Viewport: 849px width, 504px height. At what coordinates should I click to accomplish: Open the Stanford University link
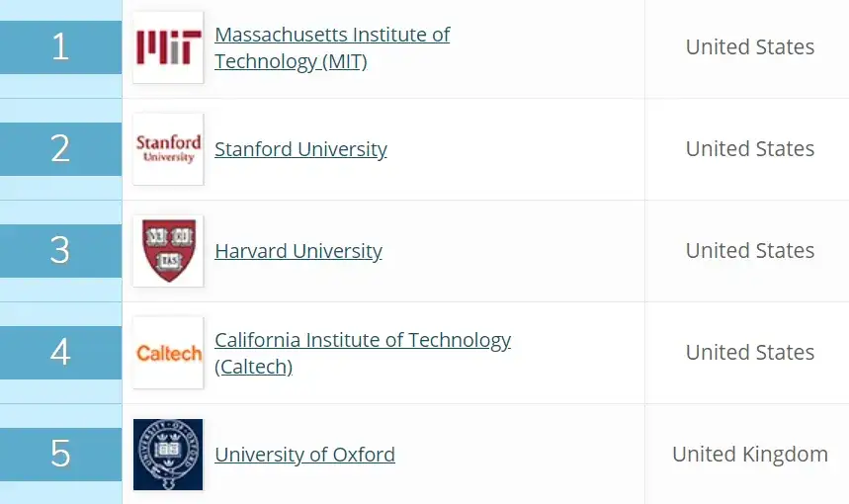point(300,149)
